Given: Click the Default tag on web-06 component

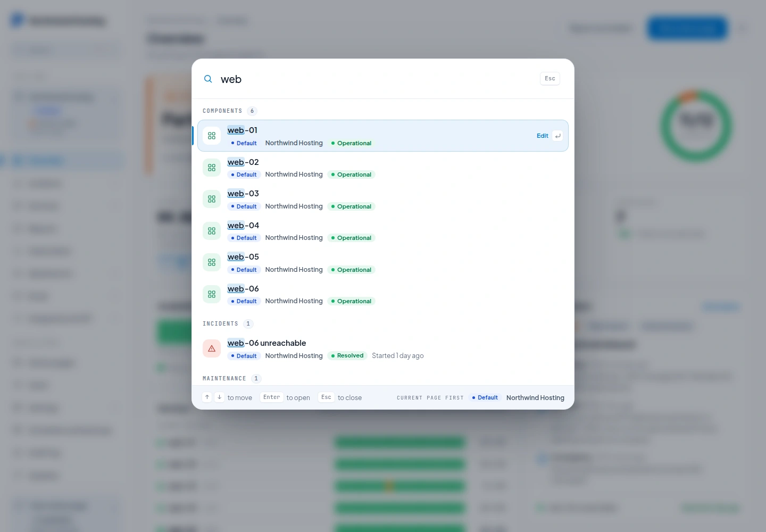Looking at the screenshot, I should (x=244, y=301).
